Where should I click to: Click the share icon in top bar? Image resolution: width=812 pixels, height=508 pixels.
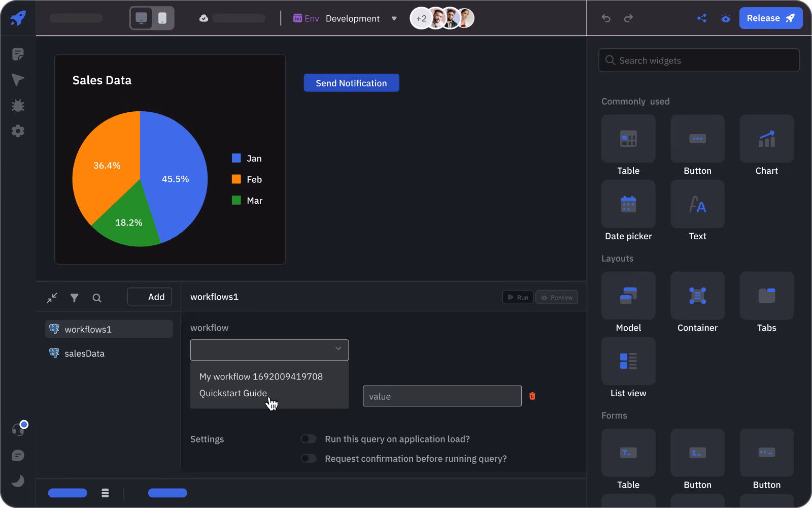point(702,18)
